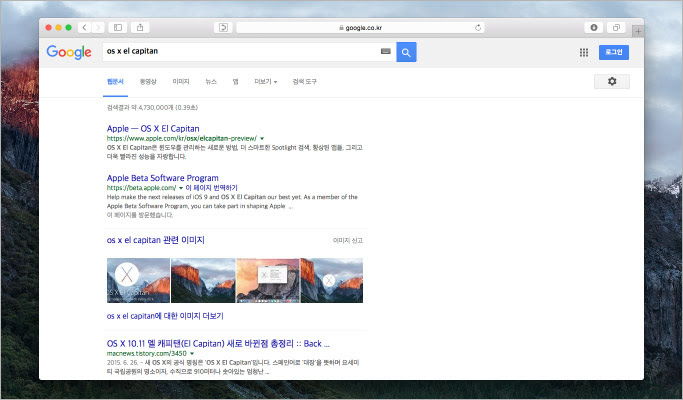This screenshot has width=683, height=400.
Task: Open os x el capitan 관련 이미지 heading
Action: coord(156,240)
